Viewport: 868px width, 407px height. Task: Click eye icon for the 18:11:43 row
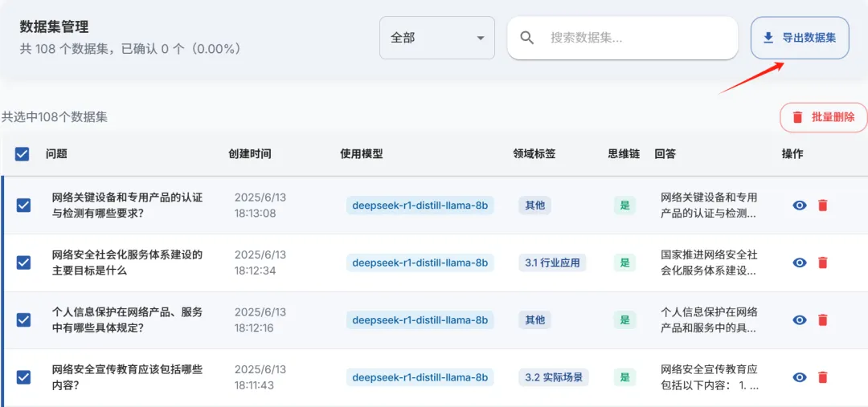(800, 377)
